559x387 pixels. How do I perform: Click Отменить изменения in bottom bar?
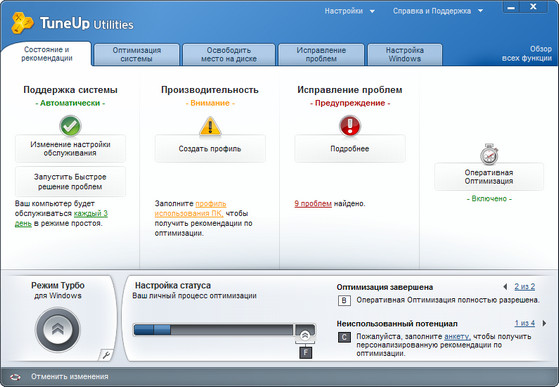point(70,377)
